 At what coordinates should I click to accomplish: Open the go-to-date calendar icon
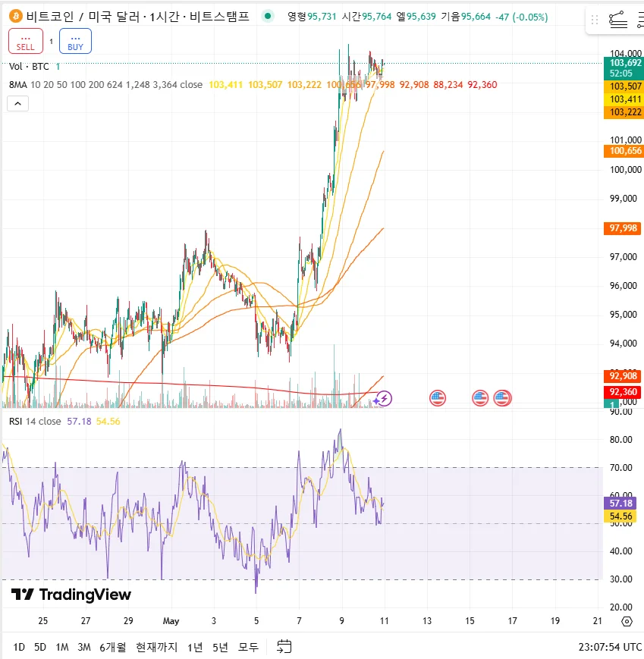(x=284, y=646)
